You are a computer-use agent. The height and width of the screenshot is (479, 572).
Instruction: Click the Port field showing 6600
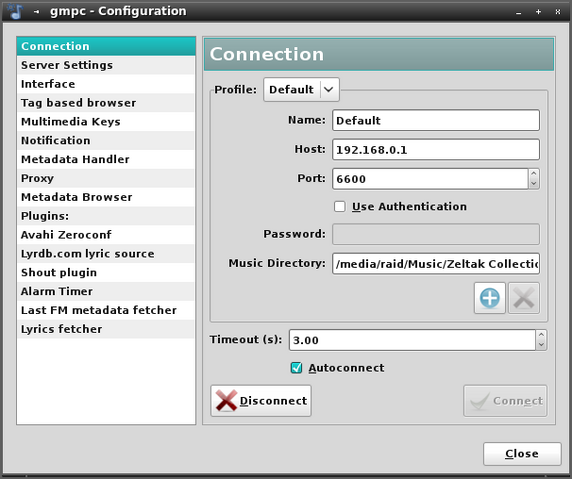point(430,179)
